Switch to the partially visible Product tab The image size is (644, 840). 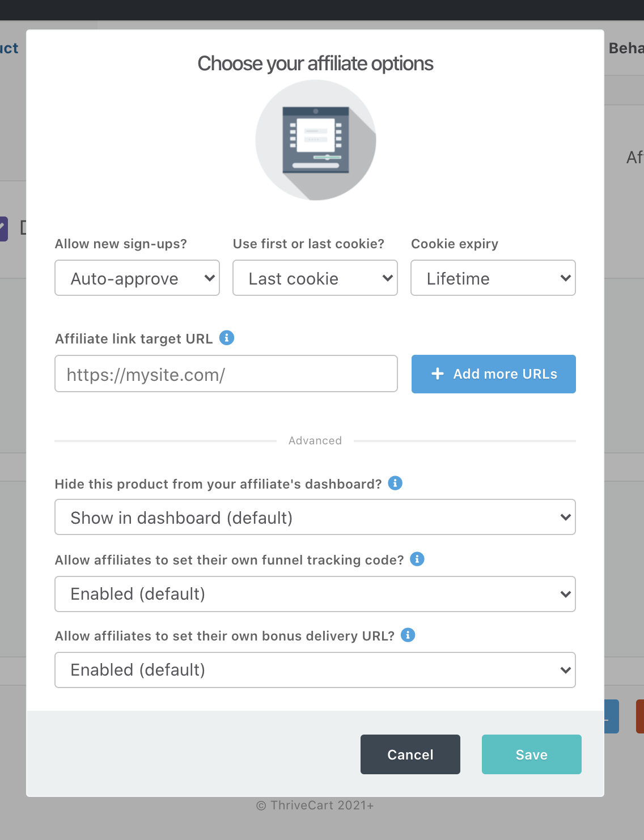[9, 48]
